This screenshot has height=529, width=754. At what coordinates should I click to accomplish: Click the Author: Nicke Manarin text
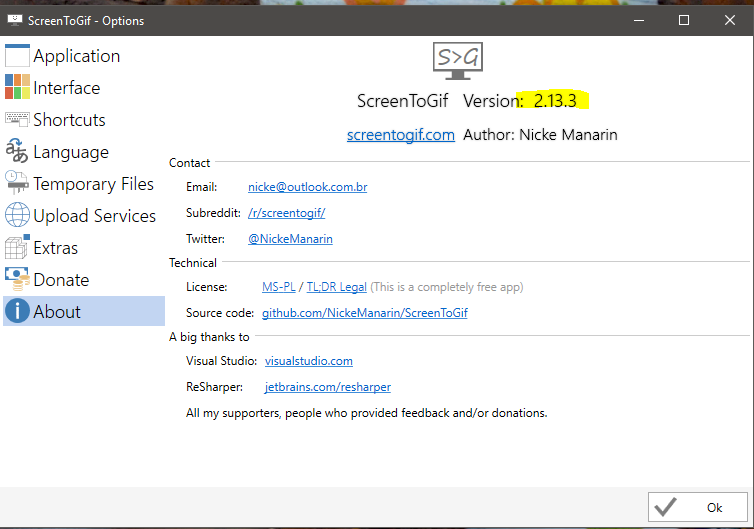(540, 135)
